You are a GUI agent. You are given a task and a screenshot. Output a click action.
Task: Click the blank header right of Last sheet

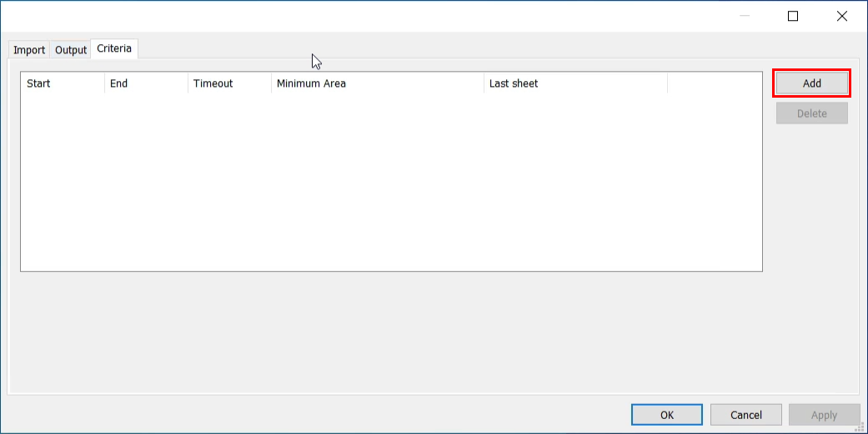tap(714, 83)
